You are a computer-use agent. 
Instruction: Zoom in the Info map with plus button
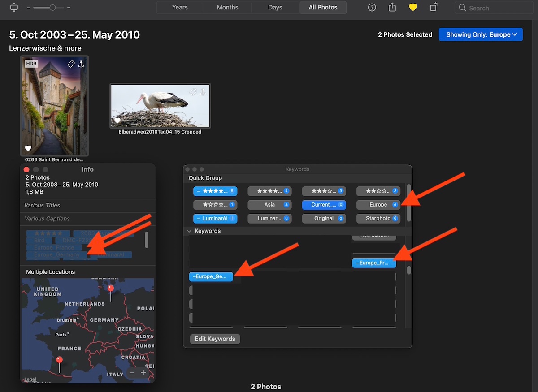click(143, 373)
